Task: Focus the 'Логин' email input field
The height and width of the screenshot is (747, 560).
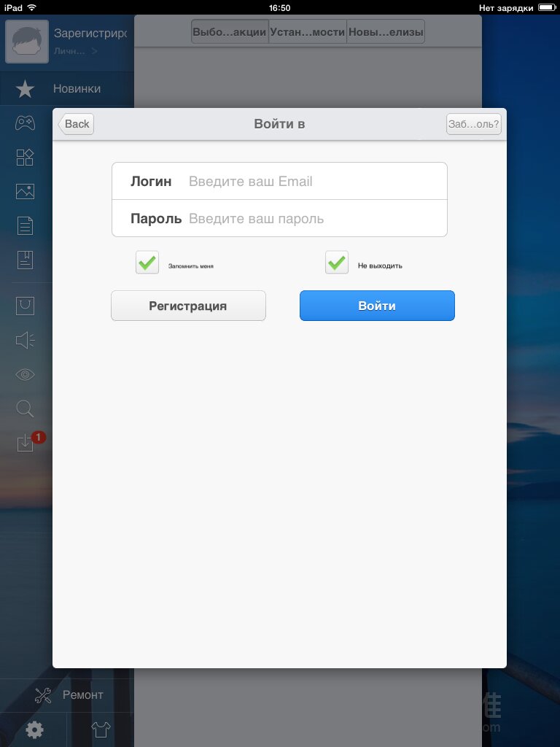Action: (x=279, y=181)
